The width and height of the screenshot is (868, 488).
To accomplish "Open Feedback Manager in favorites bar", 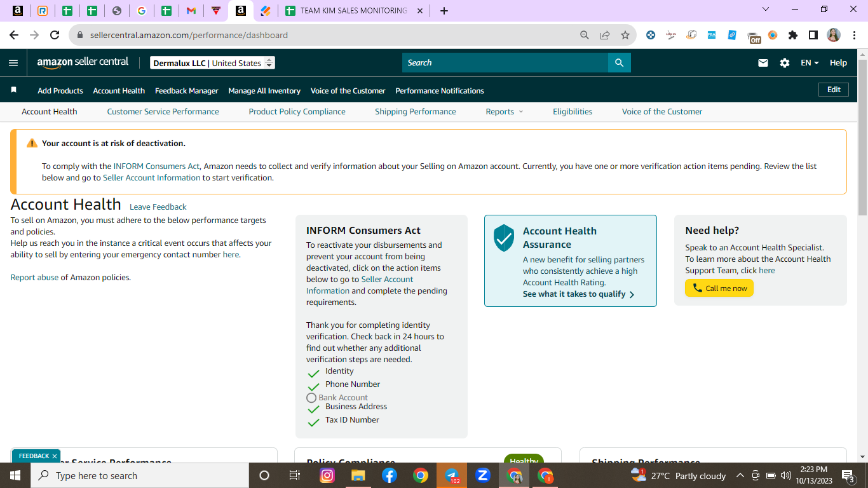I will tap(187, 91).
